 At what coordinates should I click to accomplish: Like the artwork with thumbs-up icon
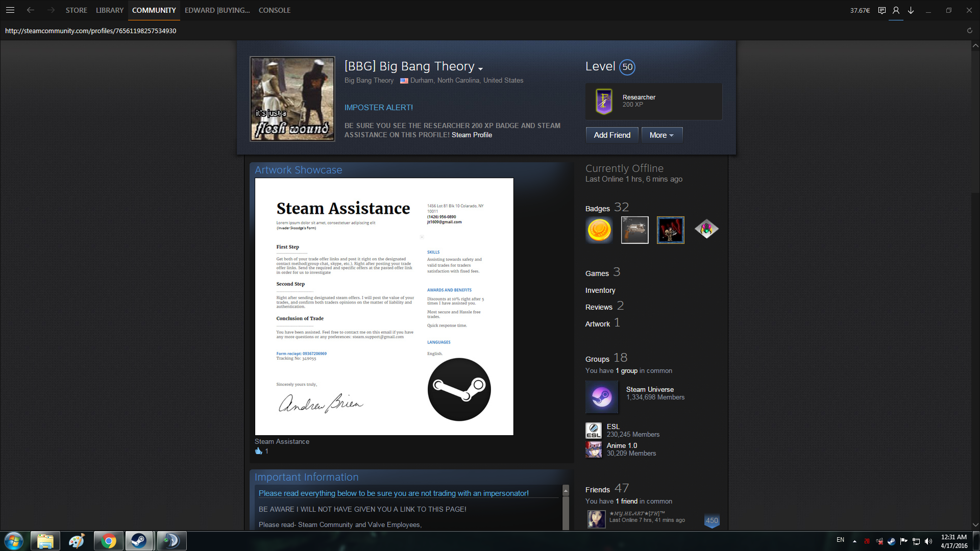(259, 451)
